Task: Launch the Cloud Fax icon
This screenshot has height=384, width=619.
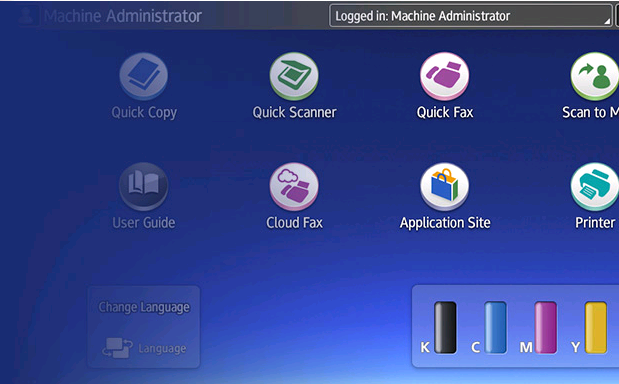Action: pyautogui.click(x=294, y=187)
